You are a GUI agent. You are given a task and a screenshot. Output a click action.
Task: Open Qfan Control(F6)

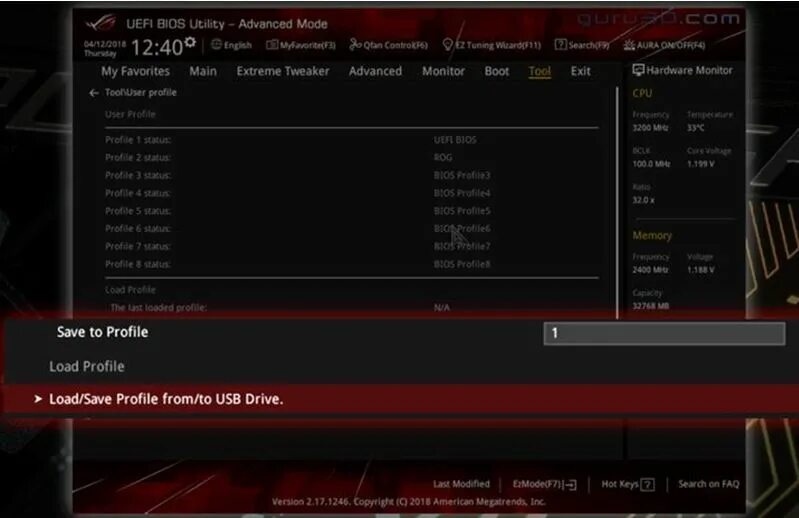tap(388, 45)
